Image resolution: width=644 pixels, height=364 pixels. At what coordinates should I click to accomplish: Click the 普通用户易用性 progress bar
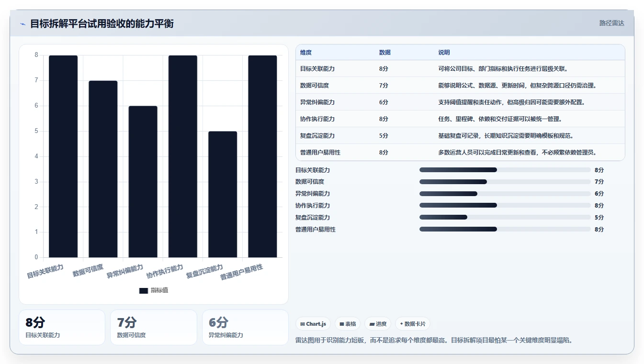(x=505, y=229)
